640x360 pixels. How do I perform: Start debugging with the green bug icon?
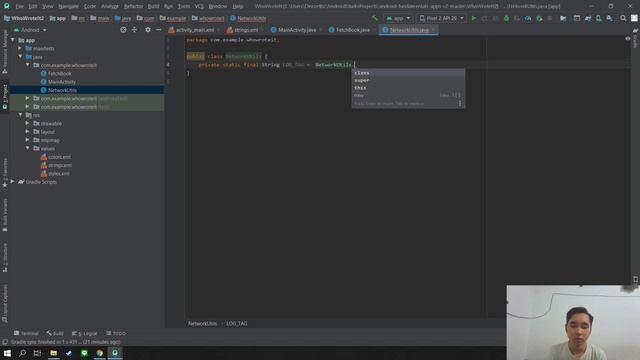click(x=506, y=18)
